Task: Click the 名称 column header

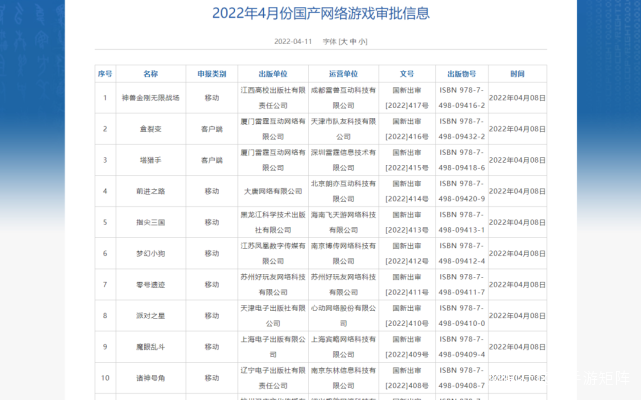Action: point(150,74)
